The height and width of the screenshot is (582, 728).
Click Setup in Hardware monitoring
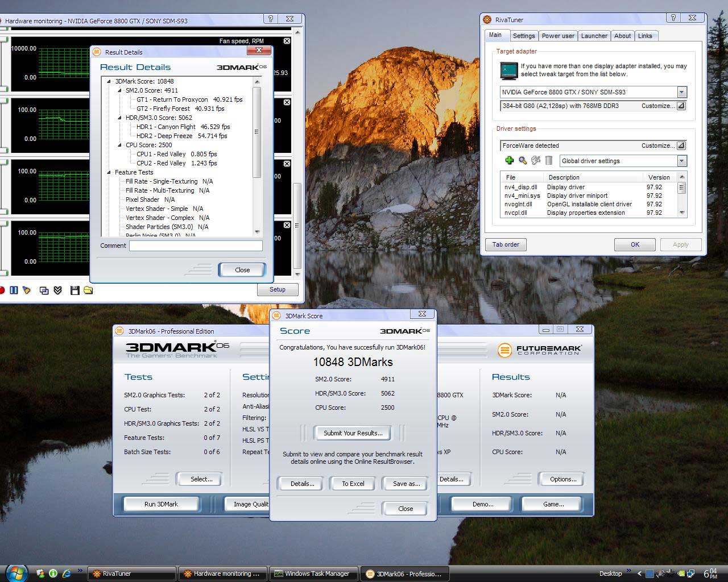click(278, 289)
